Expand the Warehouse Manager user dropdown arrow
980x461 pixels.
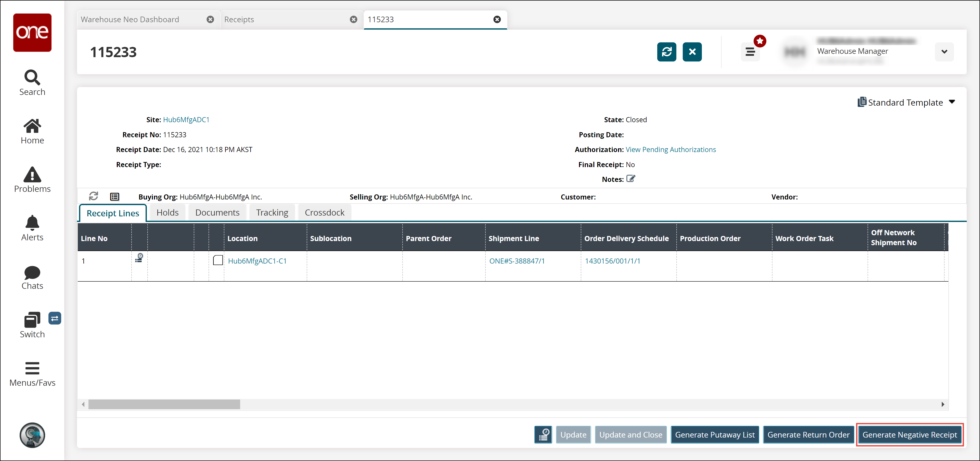pos(944,52)
